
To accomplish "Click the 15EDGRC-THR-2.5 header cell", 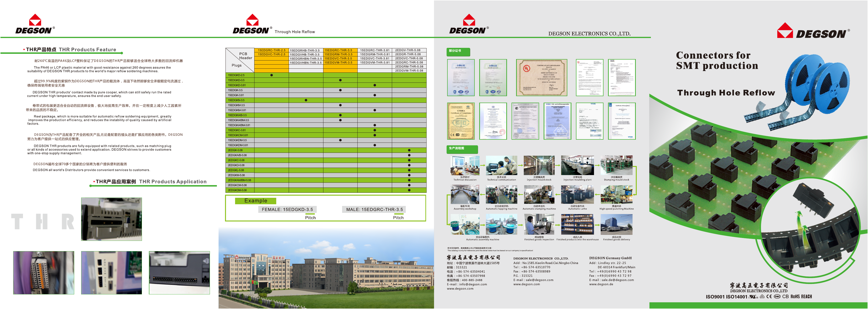I will click(272, 50).
